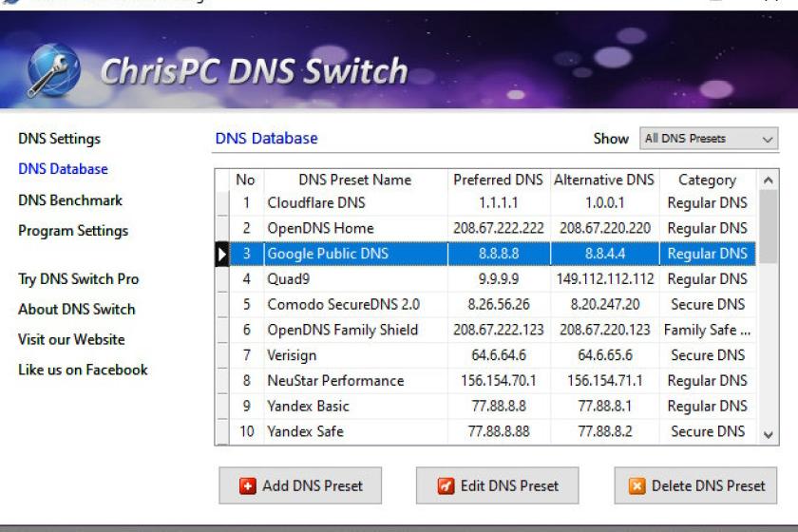Open the DNS Settings page
The width and height of the screenshot is (798, 532).
pos(60,139)
